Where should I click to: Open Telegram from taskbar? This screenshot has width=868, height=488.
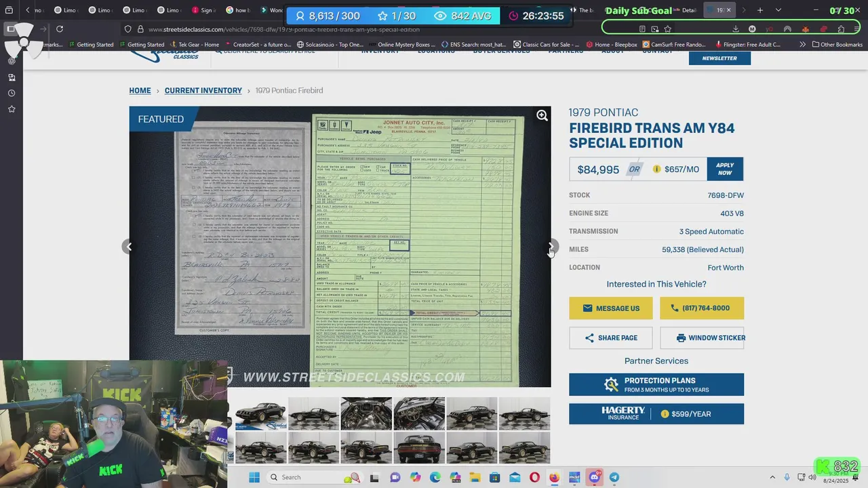coord(614,477)
